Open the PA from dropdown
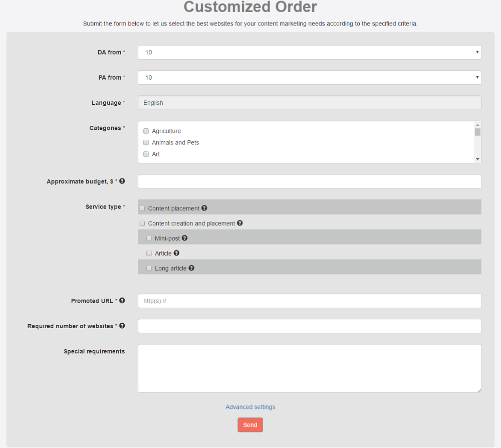 coord(310,77)
